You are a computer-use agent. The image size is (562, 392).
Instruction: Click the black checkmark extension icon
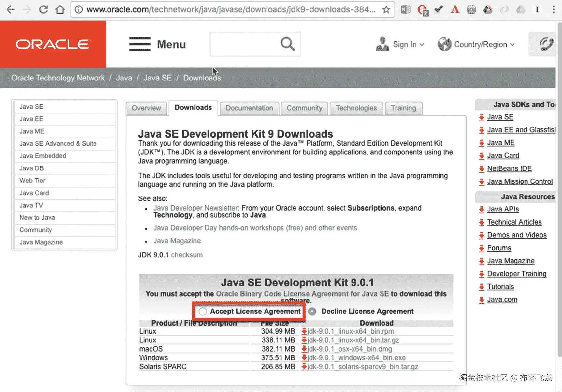(x=439, y=9)
